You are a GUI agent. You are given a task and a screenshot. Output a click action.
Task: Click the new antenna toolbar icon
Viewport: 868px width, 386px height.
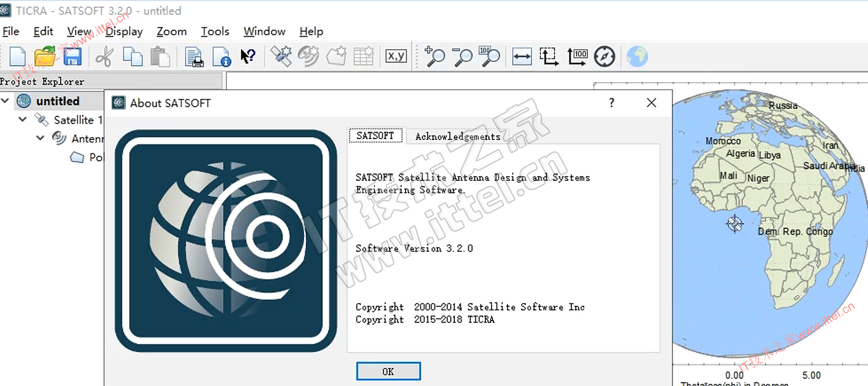pos(308,56)
